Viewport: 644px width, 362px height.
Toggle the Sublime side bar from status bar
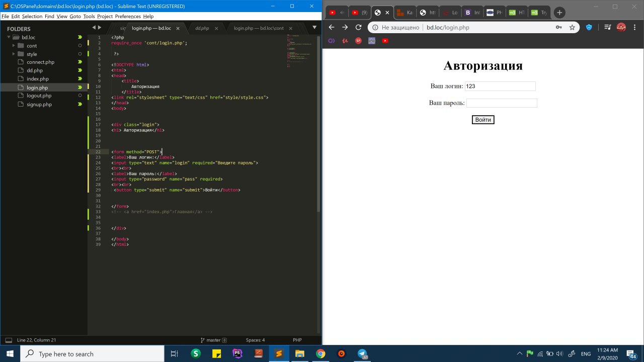(9, 340)
